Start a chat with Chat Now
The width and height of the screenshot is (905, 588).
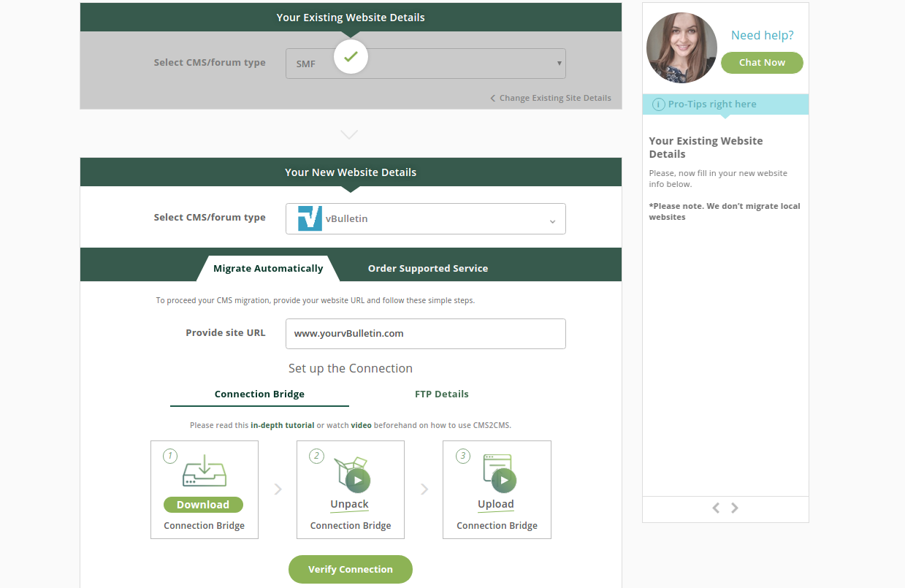(762, 63)
